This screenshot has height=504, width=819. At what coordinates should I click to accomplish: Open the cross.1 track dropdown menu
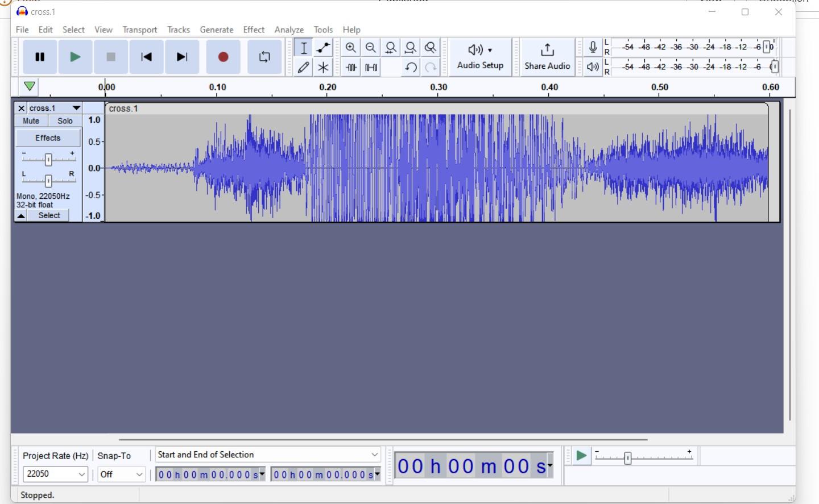tap(55, 108)
